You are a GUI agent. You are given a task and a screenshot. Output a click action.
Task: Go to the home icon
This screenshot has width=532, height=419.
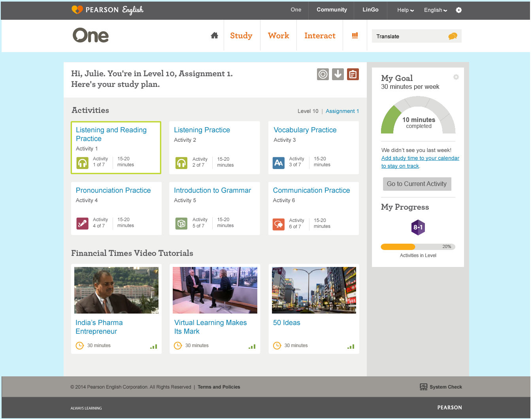point(215,36)
